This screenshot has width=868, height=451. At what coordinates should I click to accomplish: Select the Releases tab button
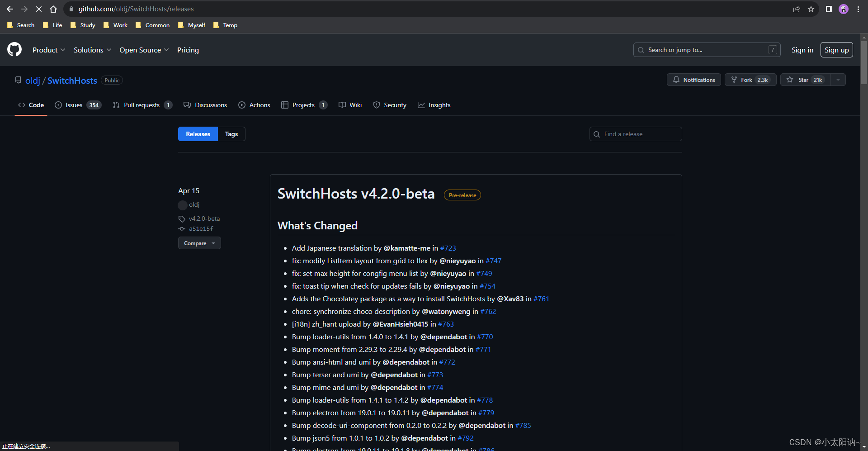pyautogui.click(x=198, y=134)
